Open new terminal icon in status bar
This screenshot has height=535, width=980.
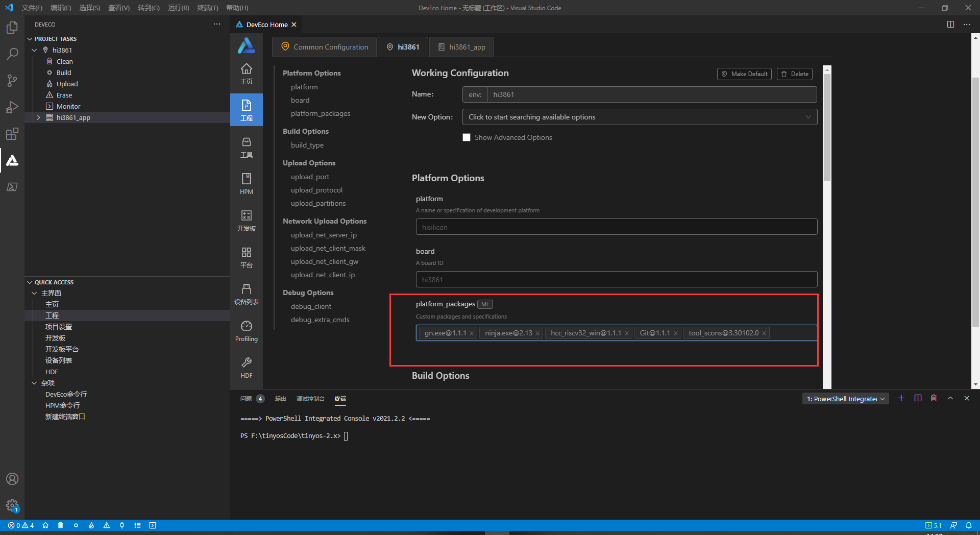(x=153, y=525)
